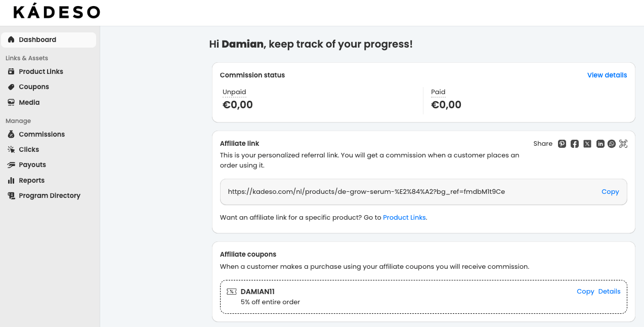Share affiliate link via X icon
Viewport: 644px width, 327px height.
click(587, 144)
